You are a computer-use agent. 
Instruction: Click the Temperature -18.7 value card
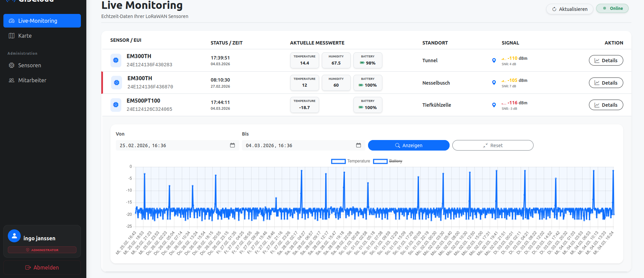[x=304, y=105]
